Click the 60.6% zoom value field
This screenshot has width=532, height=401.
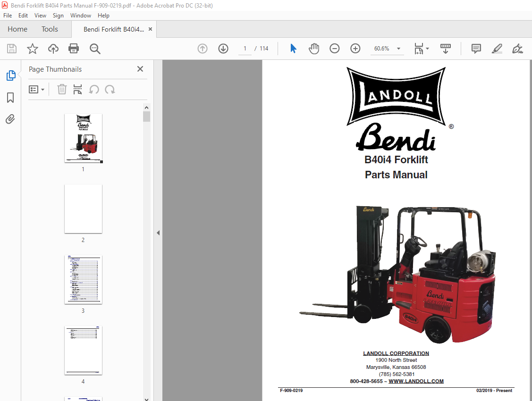[x=382, y=49]
